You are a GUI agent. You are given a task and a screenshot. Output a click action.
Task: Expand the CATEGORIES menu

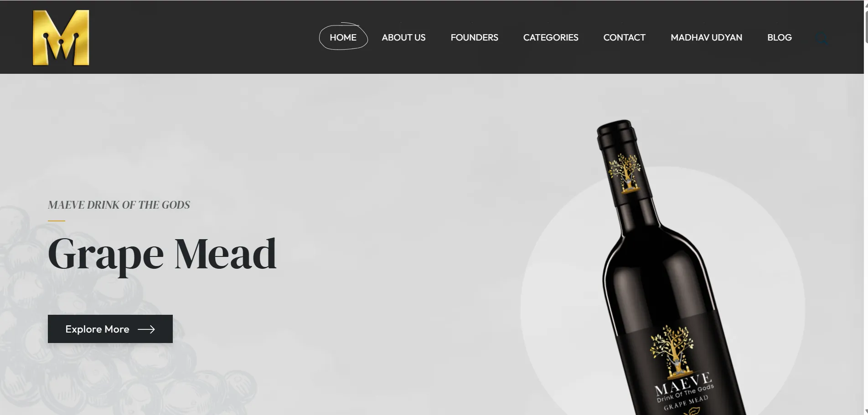click(551, 37)
